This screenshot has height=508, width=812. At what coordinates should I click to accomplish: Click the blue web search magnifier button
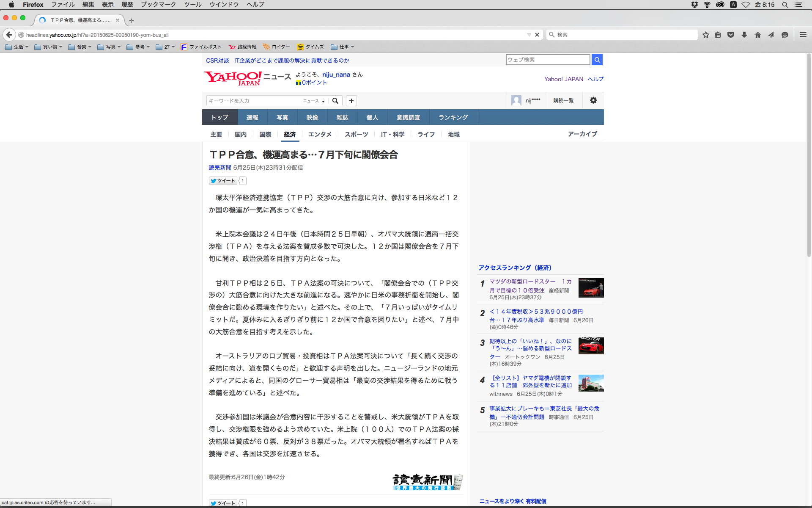[x=597, y=60]
